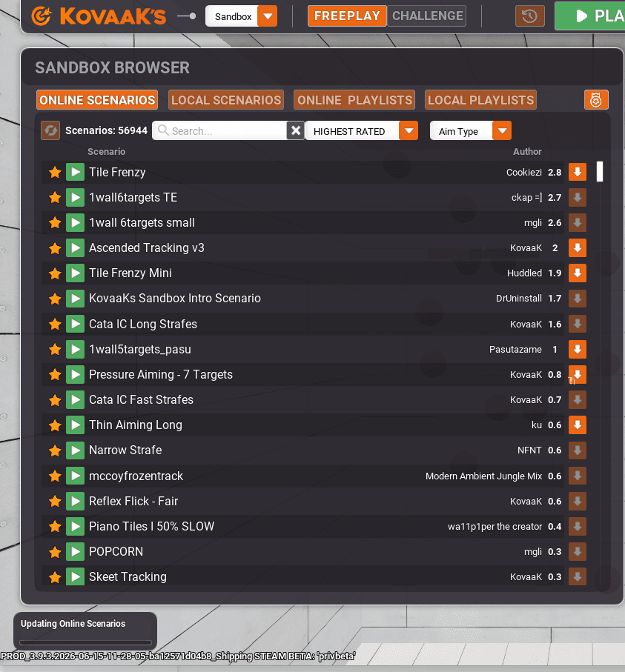Toggle favorite star for Reflex Flick - Fair
The width and height of the screenshot is (625, 672).
click(55, 501)
